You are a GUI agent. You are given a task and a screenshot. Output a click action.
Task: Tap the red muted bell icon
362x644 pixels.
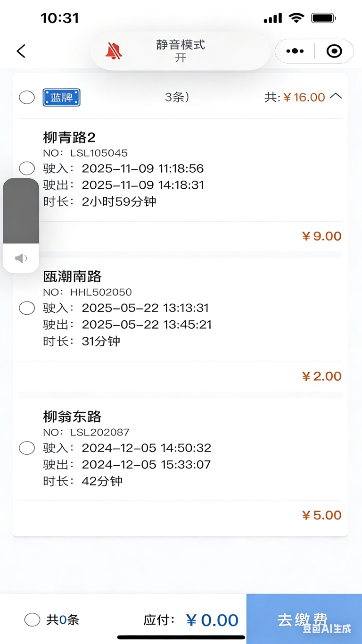pyautogui.click(x=114, y=51)
